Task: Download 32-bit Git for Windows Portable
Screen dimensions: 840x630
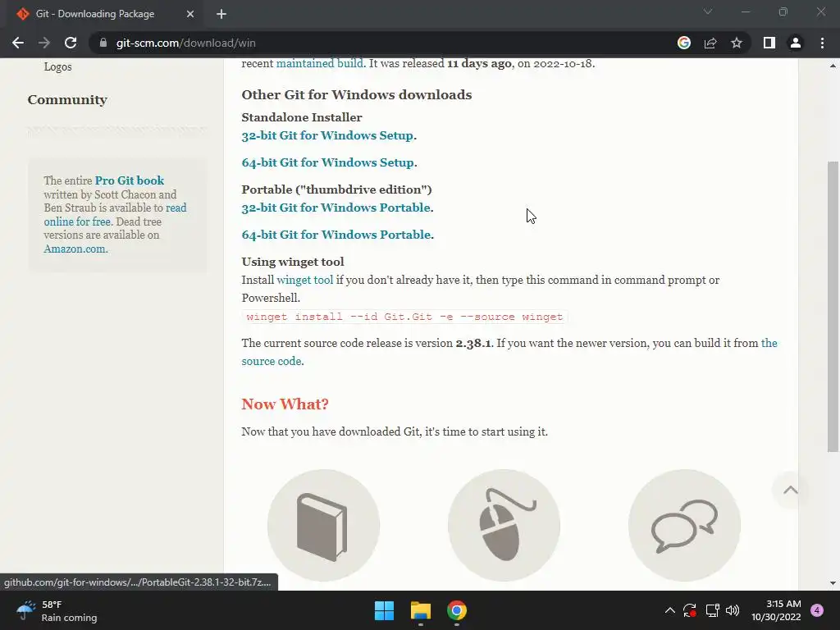Action: (x=336, y=208)
